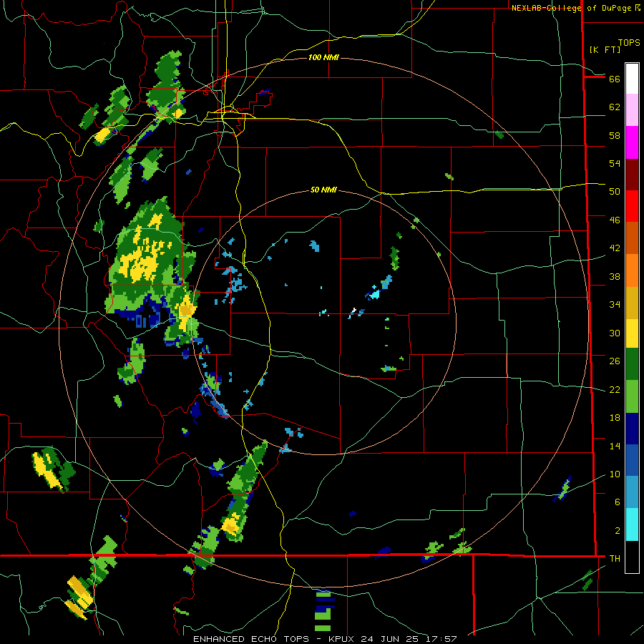644x644 pixels.
Task: Click the [K FT] units label
Action: click(605, 49)
